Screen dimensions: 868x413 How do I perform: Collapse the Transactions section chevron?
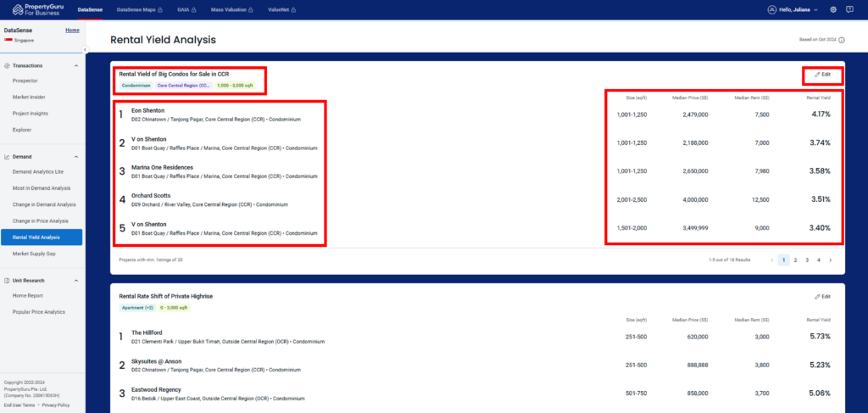pos(76,65)
